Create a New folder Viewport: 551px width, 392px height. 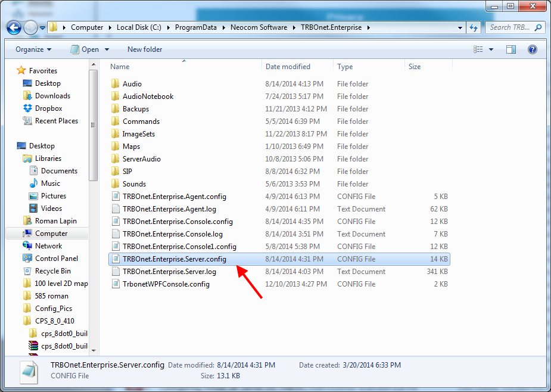pos(145,49)
